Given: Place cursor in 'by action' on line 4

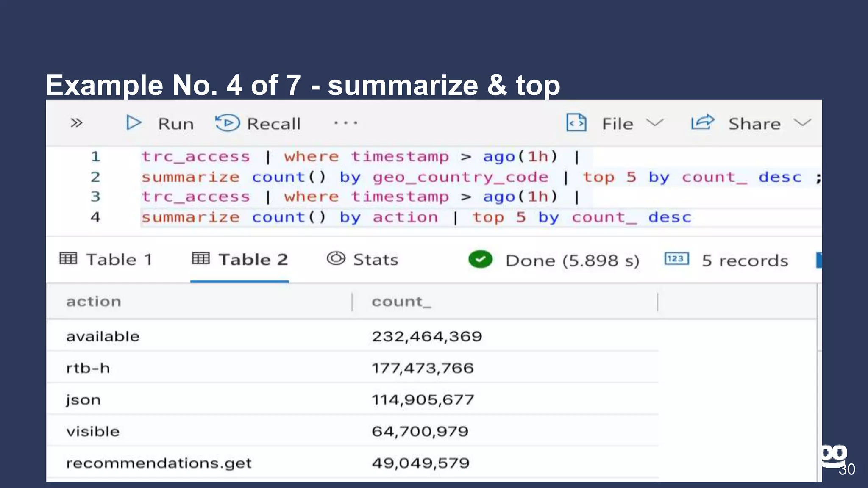Looking at the screenshot, I should 389,217.
